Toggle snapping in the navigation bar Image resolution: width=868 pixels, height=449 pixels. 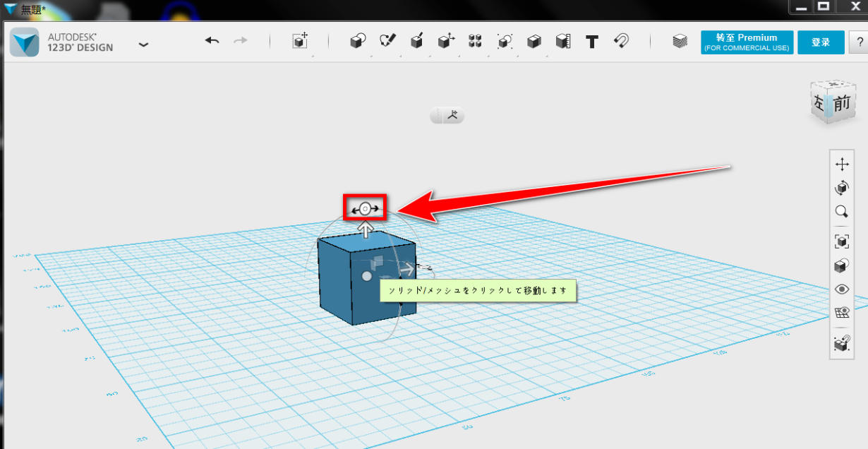[841, 342]
